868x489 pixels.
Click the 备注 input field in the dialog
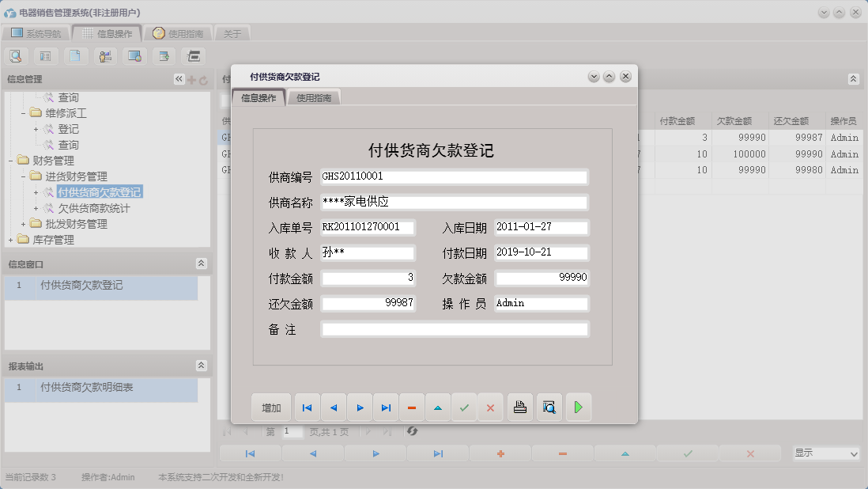[x=455, y=331]
